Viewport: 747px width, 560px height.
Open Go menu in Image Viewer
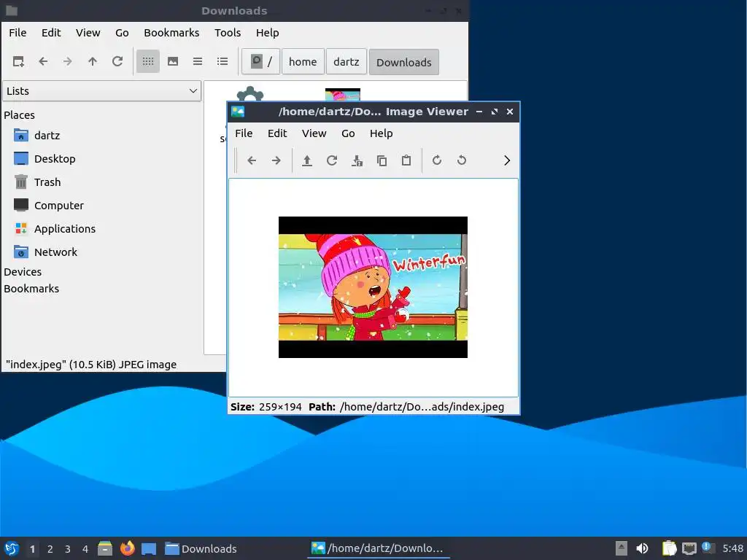[x=348, y=133]
